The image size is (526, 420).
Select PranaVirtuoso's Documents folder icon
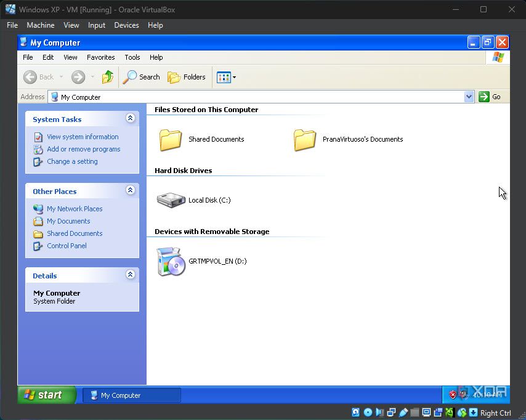pyautogui.click(x=305, y=140)
